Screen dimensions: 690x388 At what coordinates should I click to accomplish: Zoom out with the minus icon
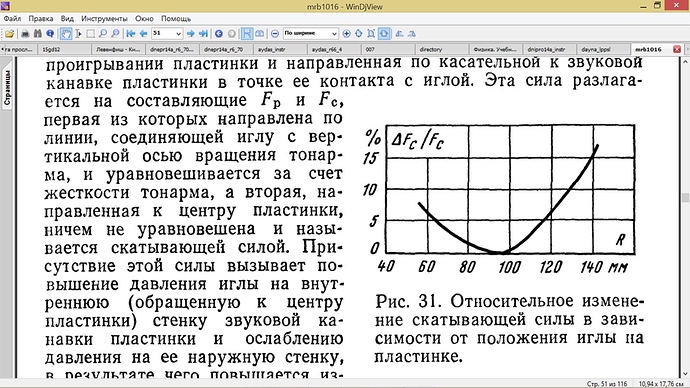(x=275, y=33)
